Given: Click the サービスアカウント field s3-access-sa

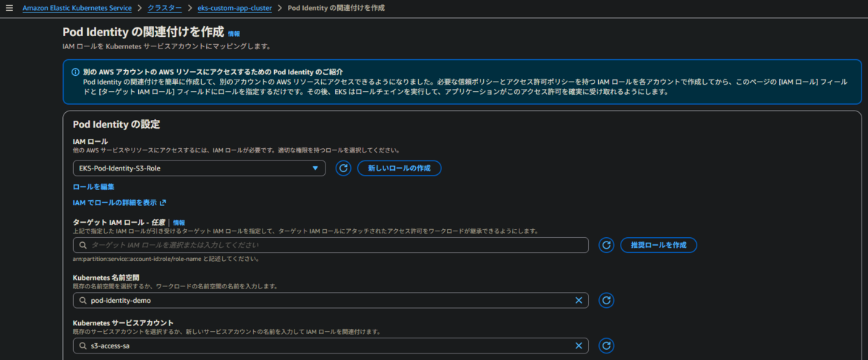Looking at the screenshot, I should pos(331,346).
